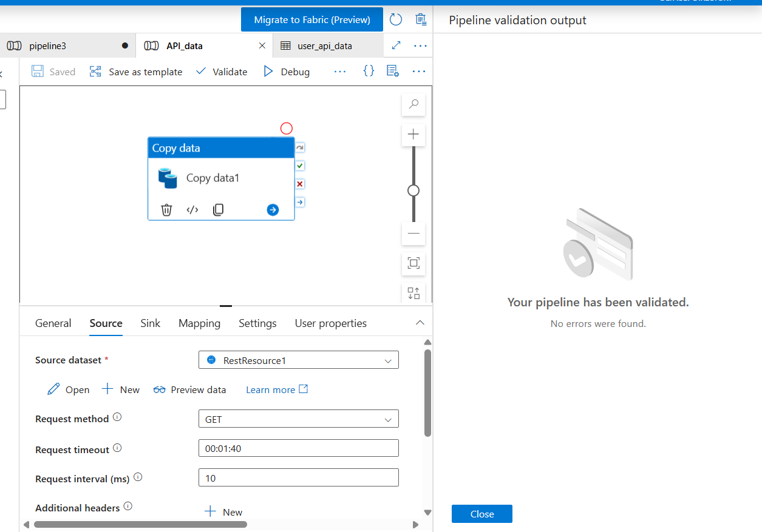Open the pipeline properties icon in toolbar
This screenshot has width=762, height=532.
(393, 71)
